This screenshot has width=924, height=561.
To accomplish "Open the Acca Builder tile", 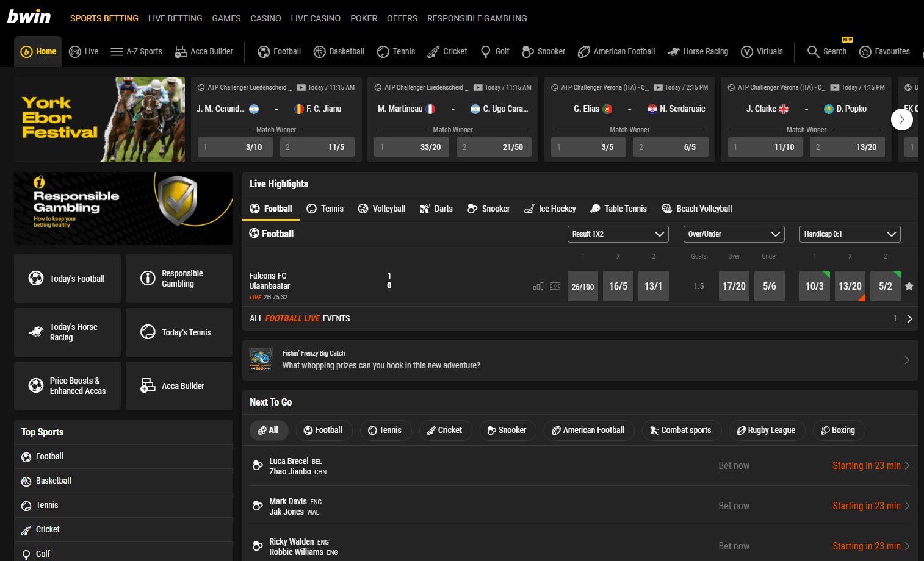I will (x=179, y=386).
